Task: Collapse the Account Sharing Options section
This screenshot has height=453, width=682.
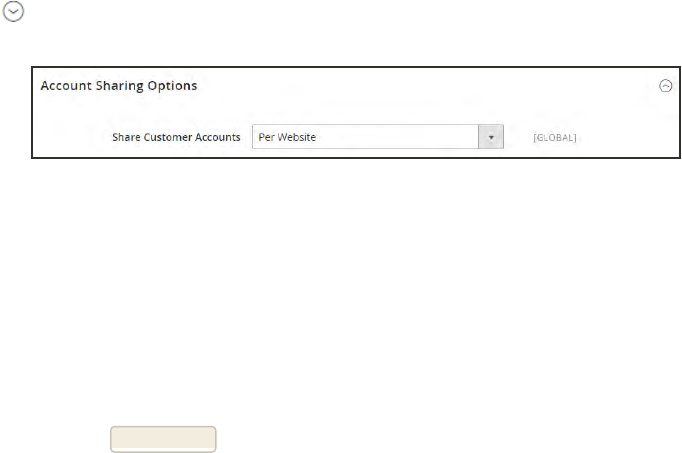Action: [x=665, y=86]
